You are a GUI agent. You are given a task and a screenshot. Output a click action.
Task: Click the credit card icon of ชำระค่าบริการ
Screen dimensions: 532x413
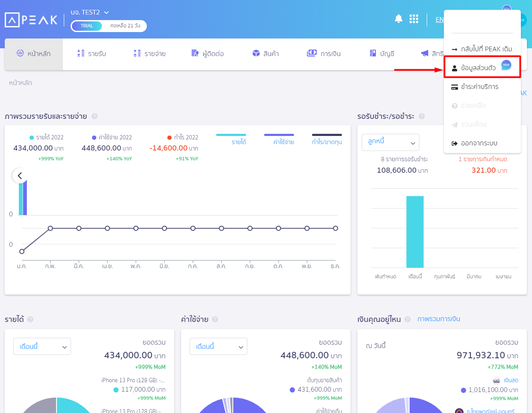455,87
